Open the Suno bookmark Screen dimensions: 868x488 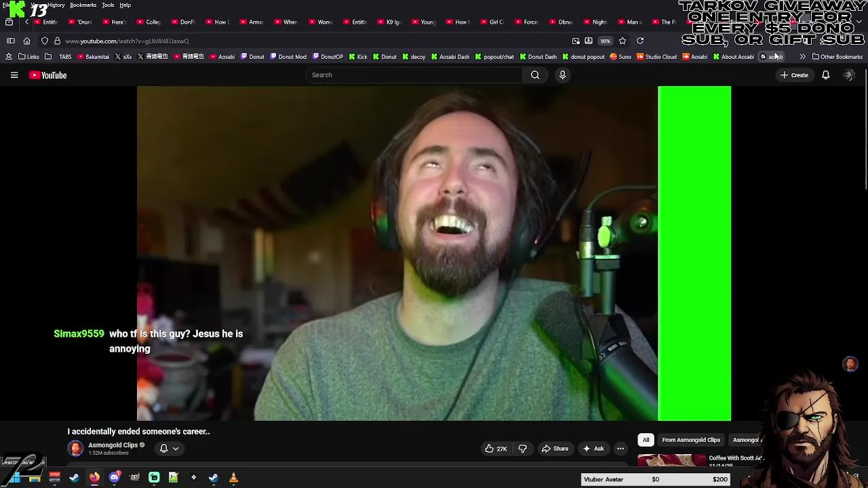[x=620, y=57]
